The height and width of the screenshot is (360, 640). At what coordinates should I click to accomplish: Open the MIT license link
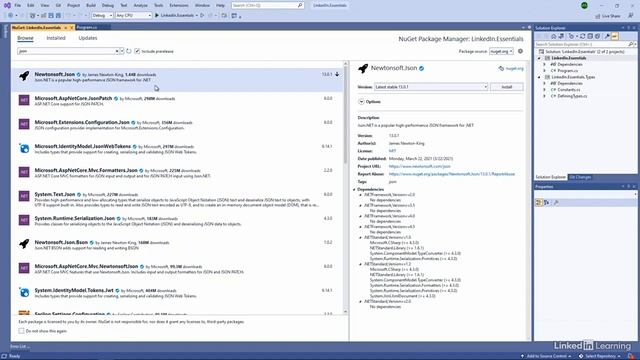click(392, 151)
